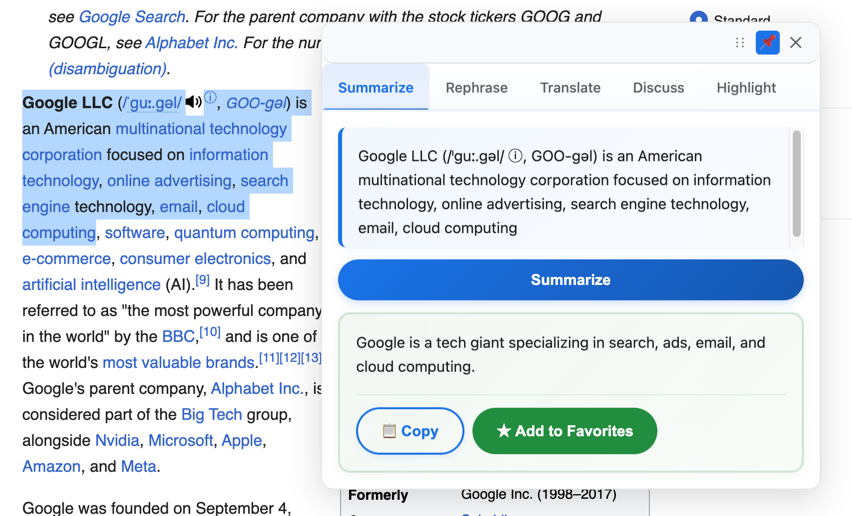Click the text box vertical scrollbar
Image resolution: width=852 pixels, height=516 pixels.
pos(796,183)
